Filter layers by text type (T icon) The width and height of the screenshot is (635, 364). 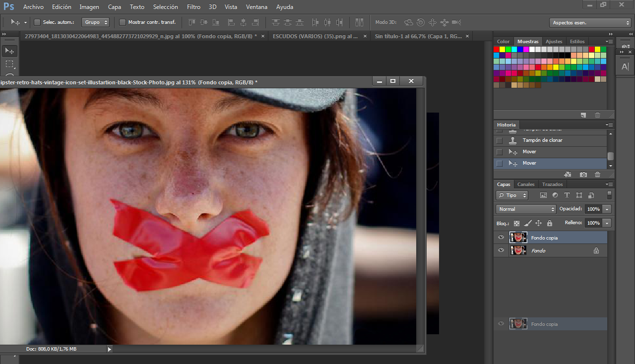coord(567,195)
